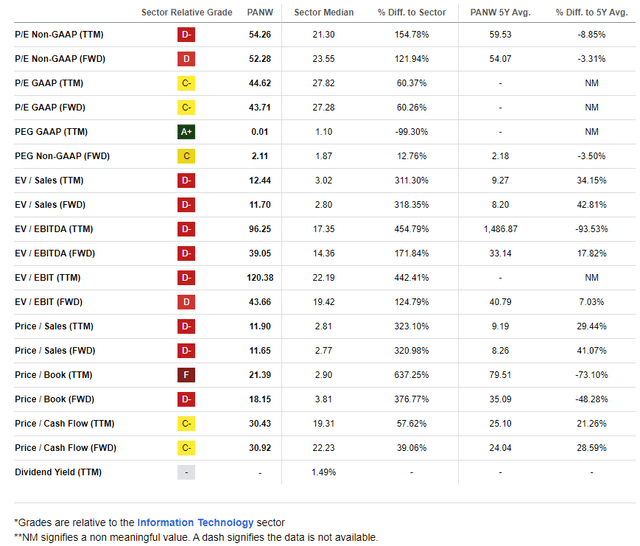Click the D- grade badge for EV / EBITDA (FWD)

coord(186,253)
